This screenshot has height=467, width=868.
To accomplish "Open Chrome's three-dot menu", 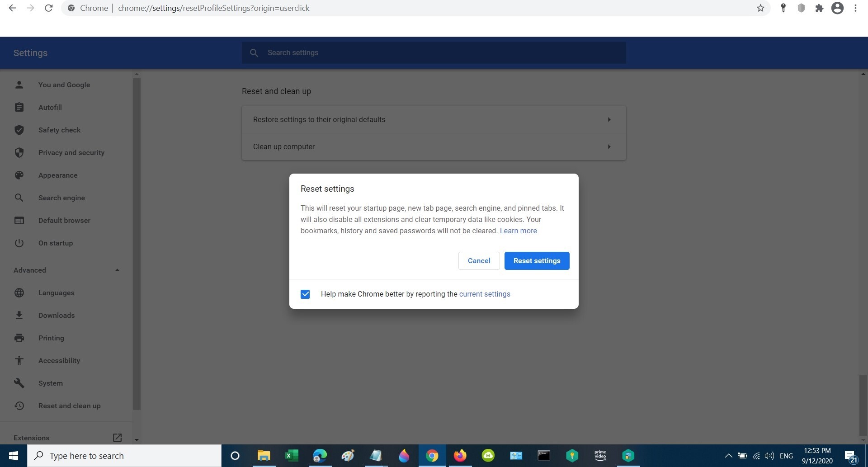I will (x=855, y=8).
